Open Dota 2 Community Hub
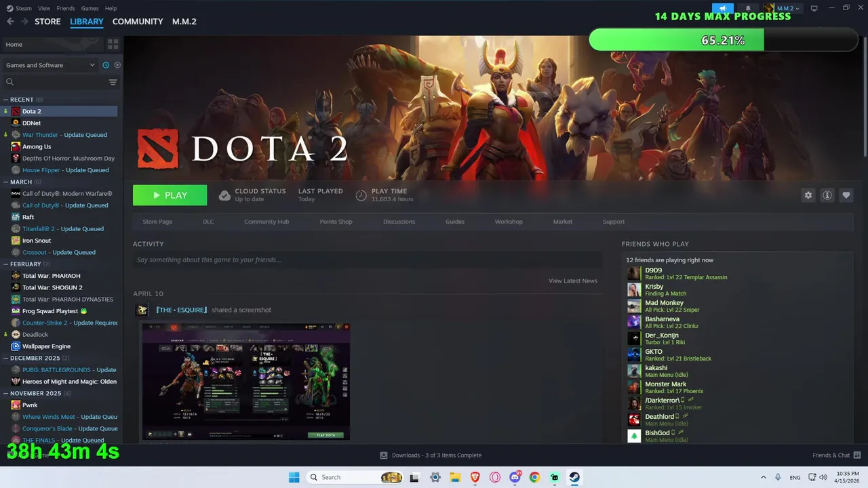The width and height of the screenshot is (868, 488). click(x=267, y=222)
